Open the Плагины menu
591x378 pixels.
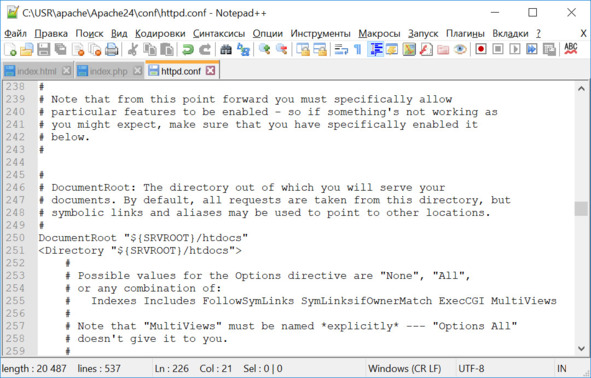click(x=465, y=34)
